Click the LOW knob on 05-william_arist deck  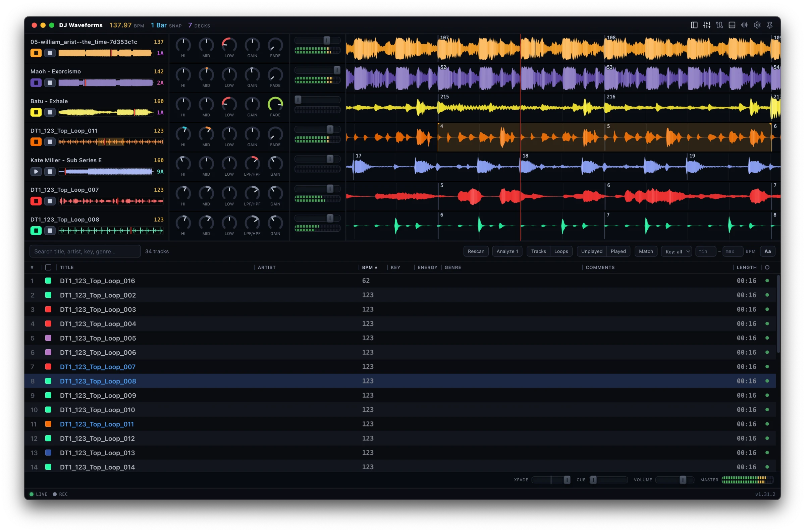coord(229,45)
